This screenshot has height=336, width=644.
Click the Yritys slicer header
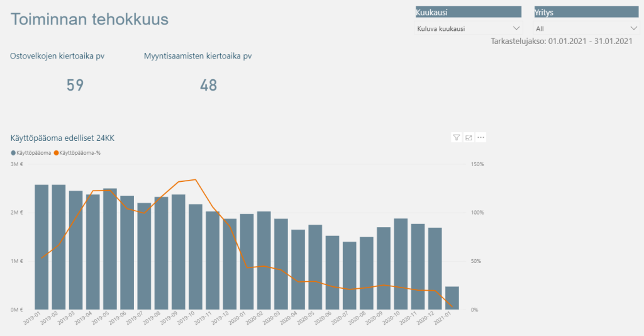586,12
